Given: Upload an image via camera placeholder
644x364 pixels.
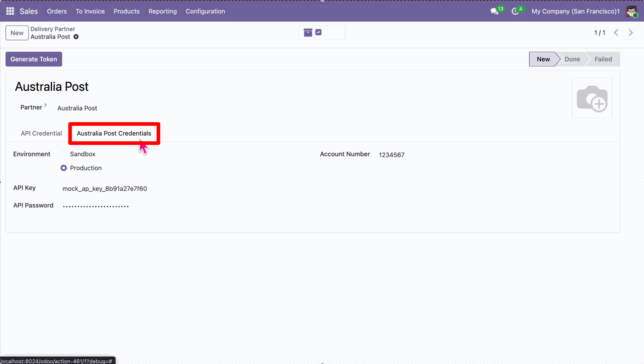Looking at the screenshot, I should coord(592,98).
